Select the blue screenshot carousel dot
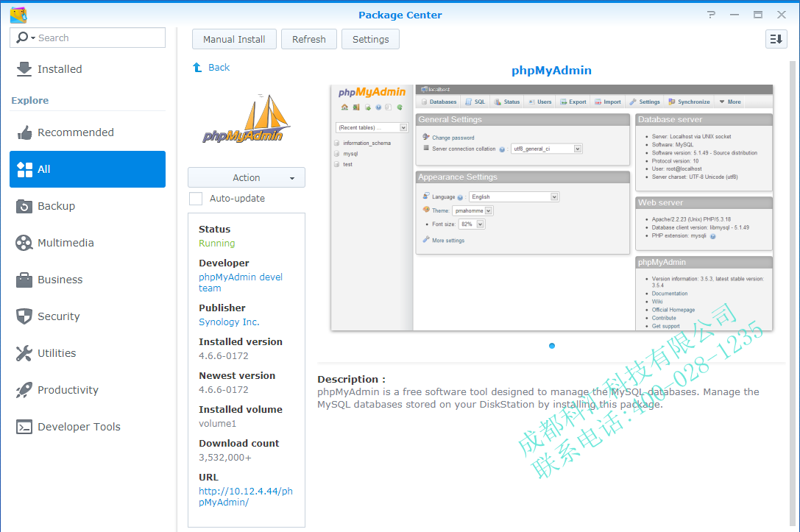This screenshot has width=800, height=532. (551, 346)
